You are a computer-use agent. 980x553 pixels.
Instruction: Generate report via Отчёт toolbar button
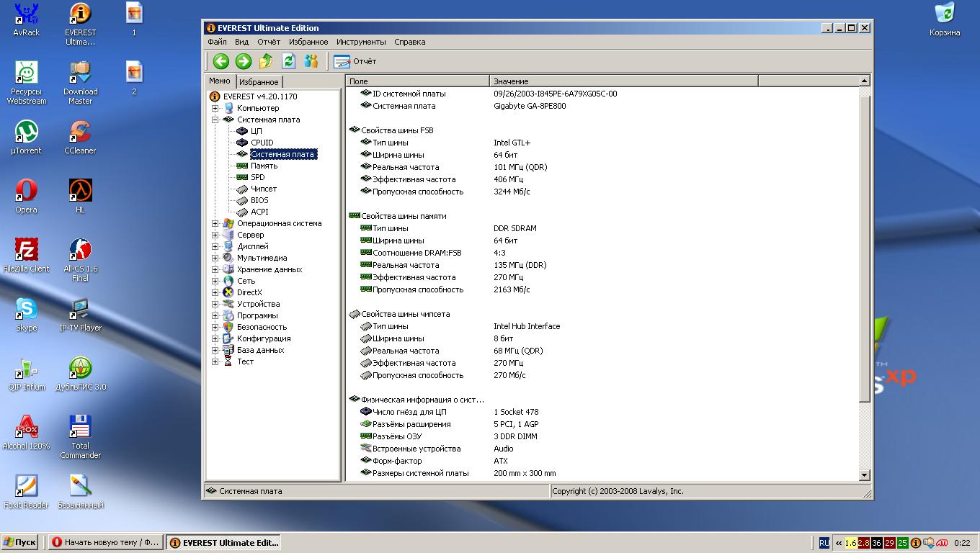point(355,61)
